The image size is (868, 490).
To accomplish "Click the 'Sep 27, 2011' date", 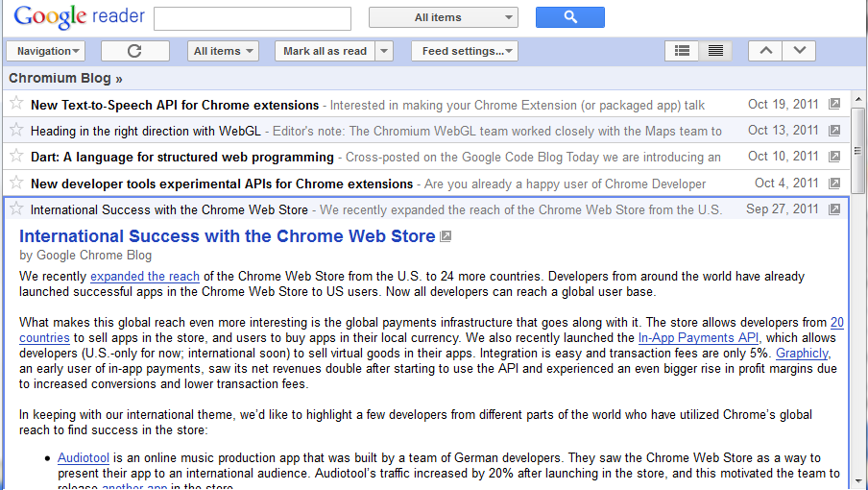I will pos(782,208).
